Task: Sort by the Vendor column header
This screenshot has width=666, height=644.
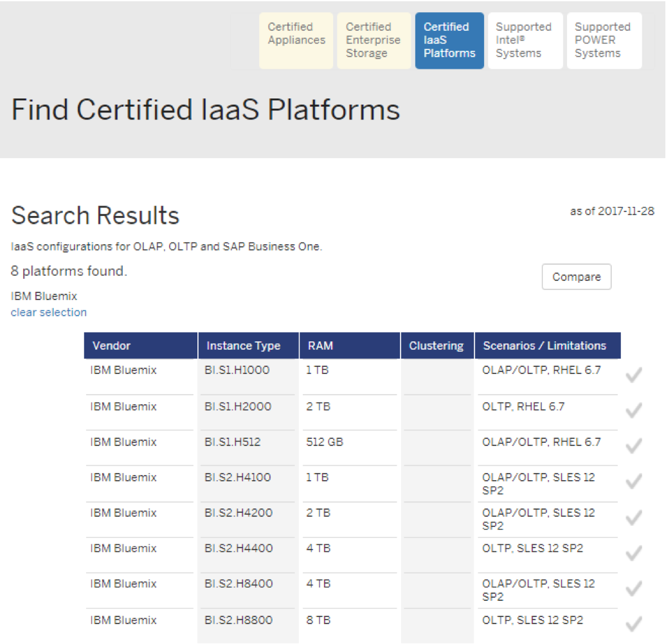Action: 141,346
